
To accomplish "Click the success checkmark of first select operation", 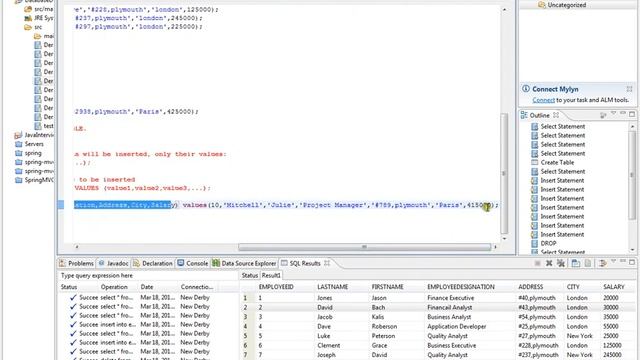I will [73, 298].
